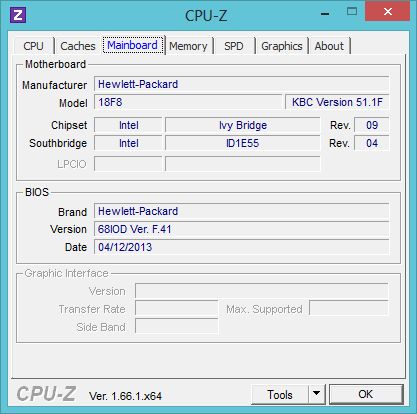Click the Model field showing 18F8
The height and width of the screenshot is (414, 417).
[x=188, y=102]
